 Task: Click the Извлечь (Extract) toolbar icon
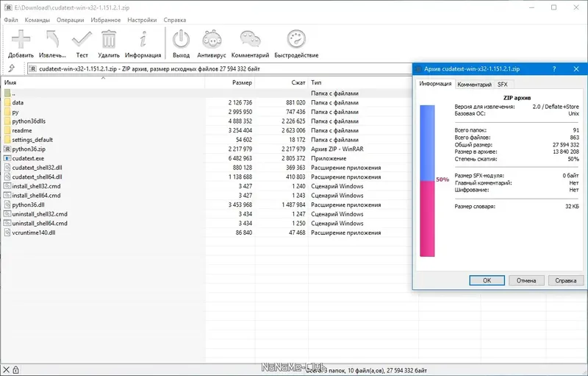pos(52,40)
